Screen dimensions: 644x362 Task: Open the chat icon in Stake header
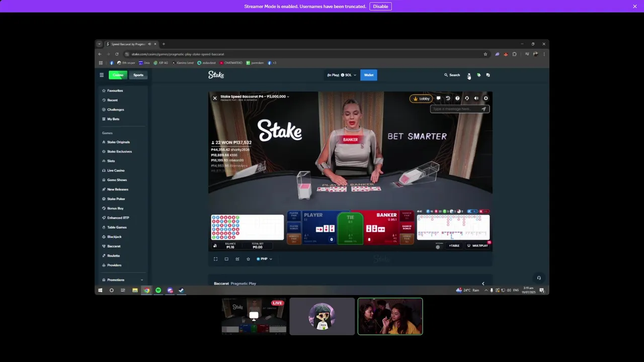pos(488,75)
